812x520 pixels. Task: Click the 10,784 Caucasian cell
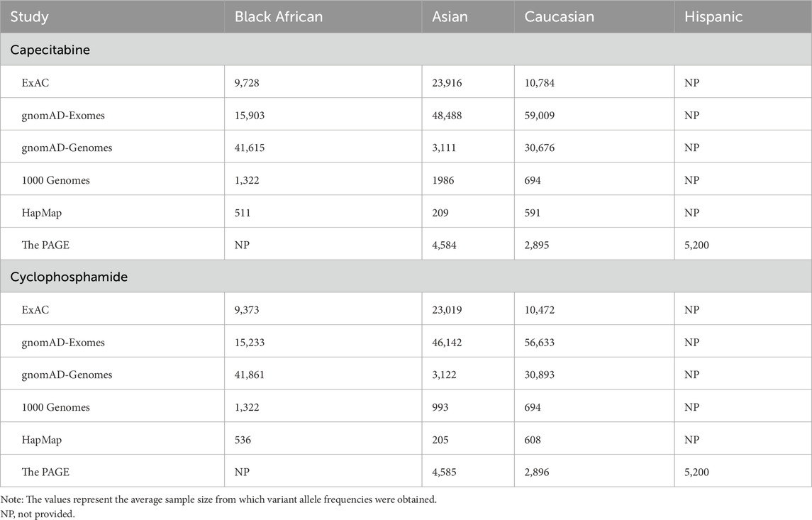pos(540,83)
